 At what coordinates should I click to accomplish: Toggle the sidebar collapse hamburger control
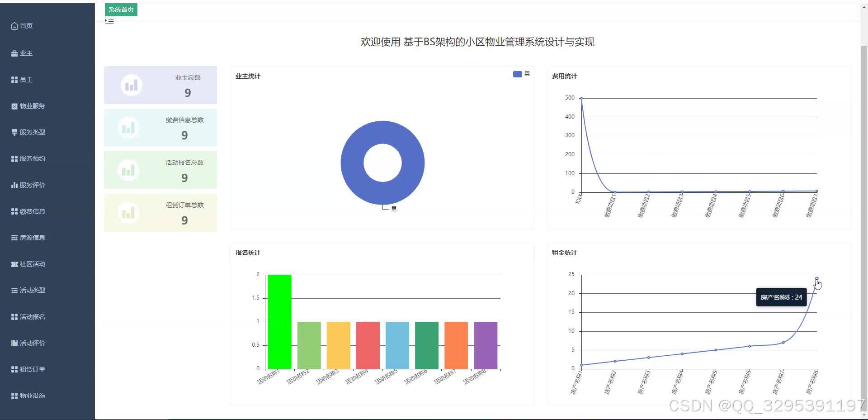(x=109, y=20)
